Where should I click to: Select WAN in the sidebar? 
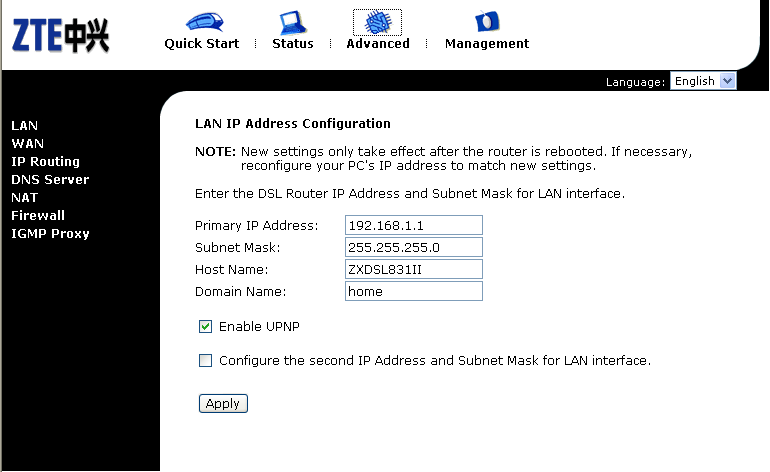tap(28, 144)
